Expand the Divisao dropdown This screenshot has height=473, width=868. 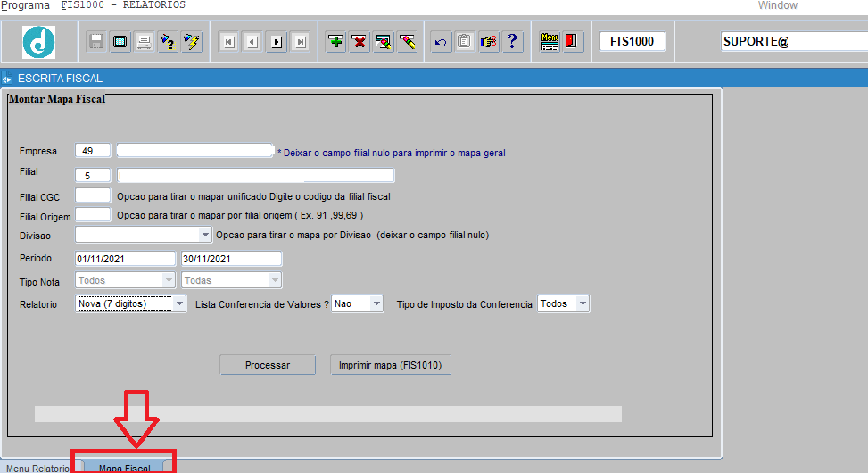(204, 235)
